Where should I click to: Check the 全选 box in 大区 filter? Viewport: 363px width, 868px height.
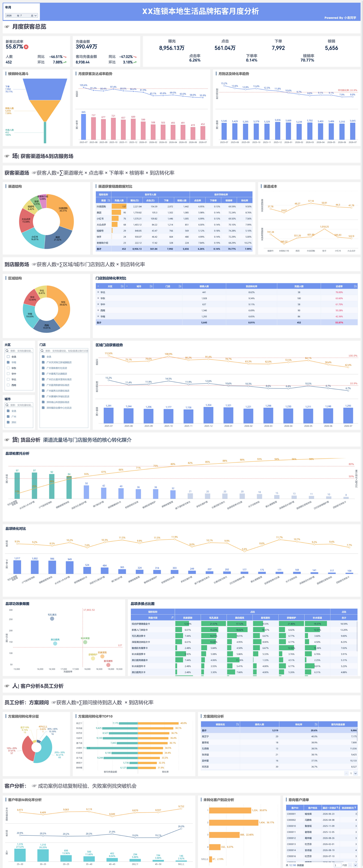8,356
